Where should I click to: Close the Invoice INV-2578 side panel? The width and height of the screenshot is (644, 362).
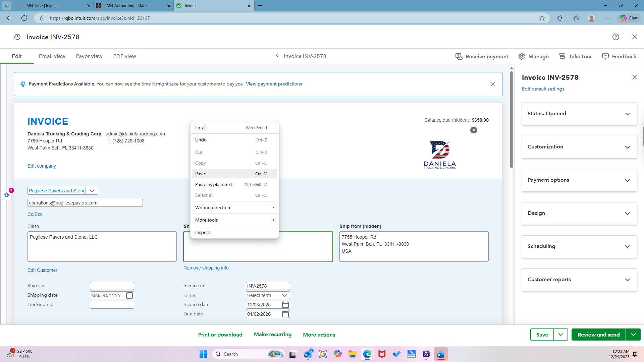point(634,77)
